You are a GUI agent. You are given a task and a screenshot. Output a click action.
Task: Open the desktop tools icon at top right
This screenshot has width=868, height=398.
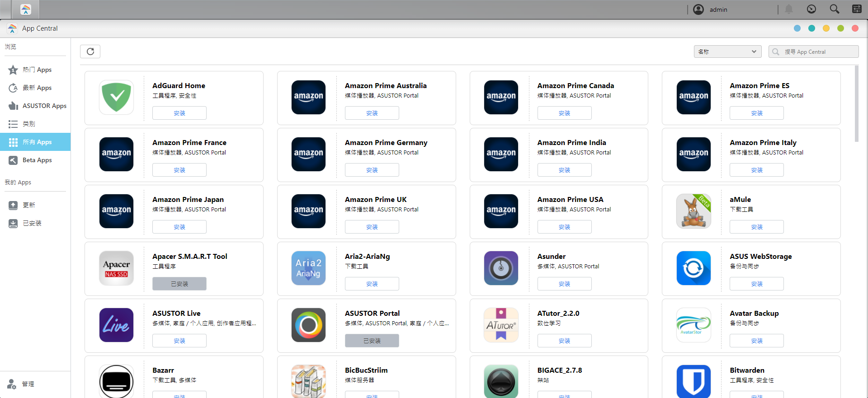(857, 9)
